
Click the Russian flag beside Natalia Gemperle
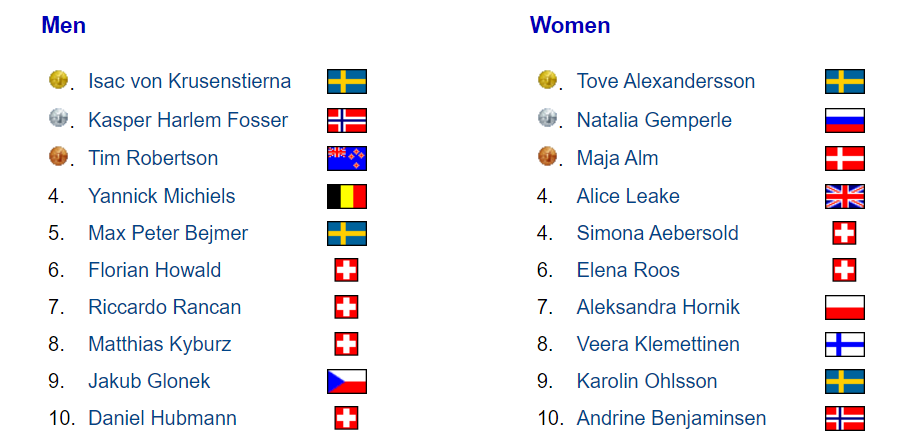click(845, 120)
